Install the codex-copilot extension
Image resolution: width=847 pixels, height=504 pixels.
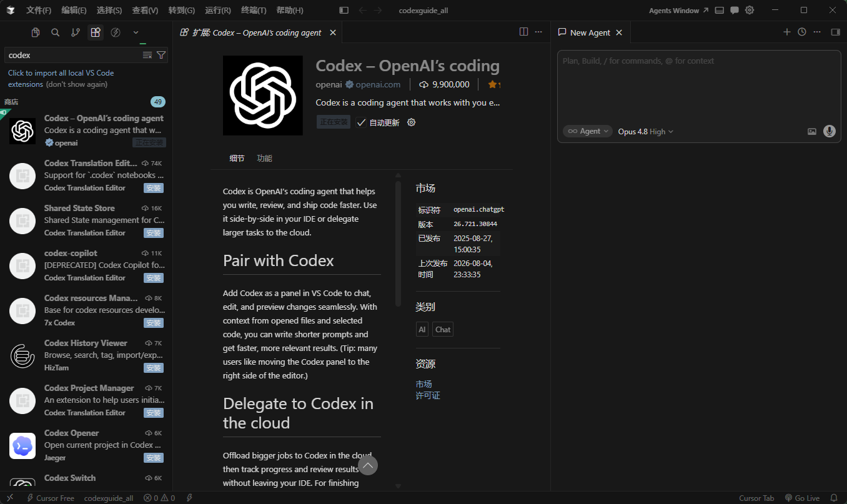pyautogui.click(x=154, y=278)
